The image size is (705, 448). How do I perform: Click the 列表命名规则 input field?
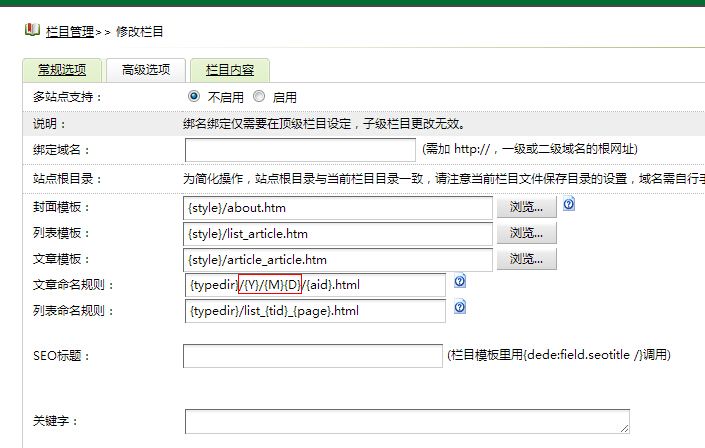[x=315, y=311]
